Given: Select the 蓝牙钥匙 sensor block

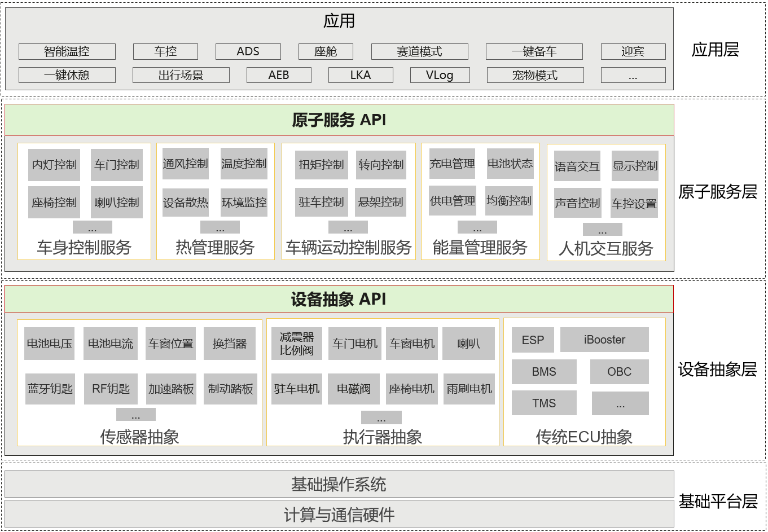Looking at the screenshot, I should [x=50, y=388].
